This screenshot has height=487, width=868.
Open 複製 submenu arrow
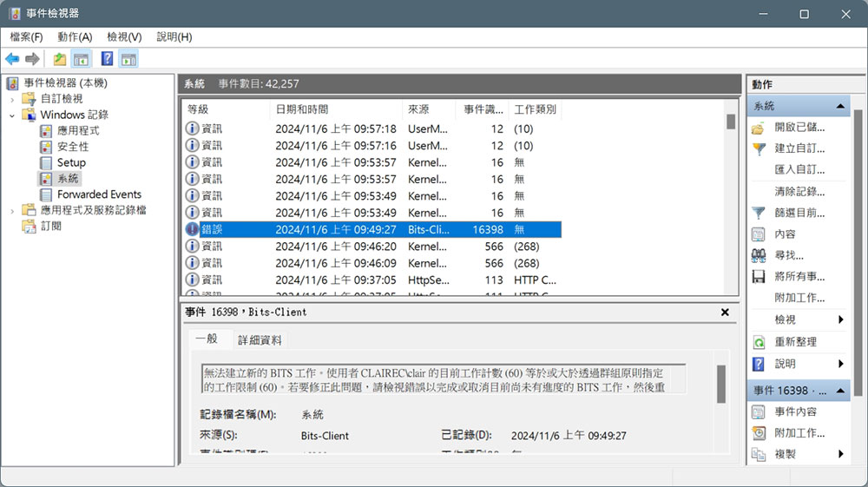click(841, 454)
